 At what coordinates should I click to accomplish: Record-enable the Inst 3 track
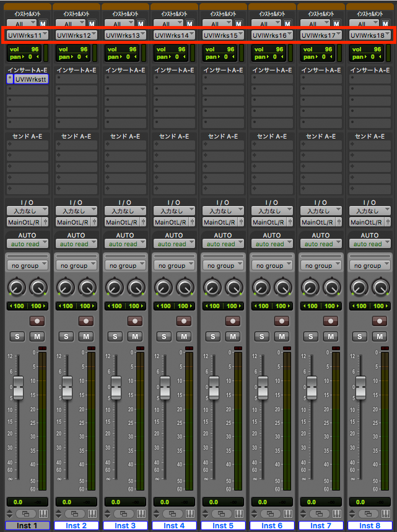click(x=135, y=321)
